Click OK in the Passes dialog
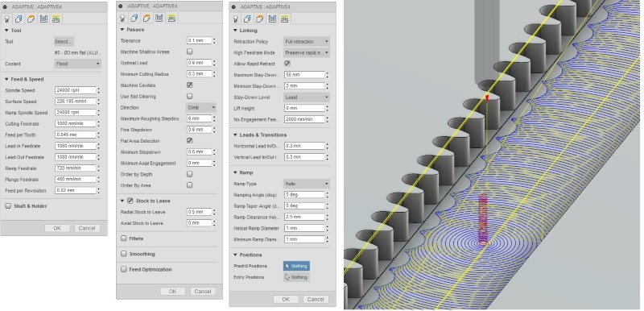This screenshot has width=644, height=311. [x=172, y=292]
